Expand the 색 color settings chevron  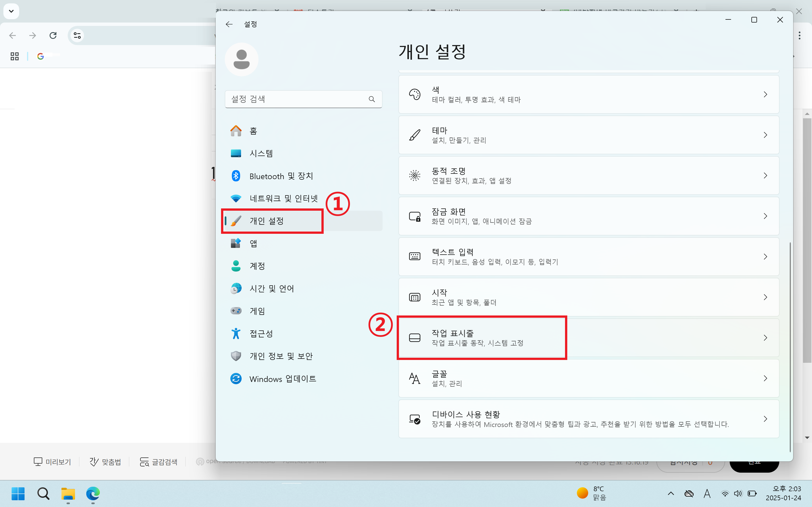[x=765, y=95]
